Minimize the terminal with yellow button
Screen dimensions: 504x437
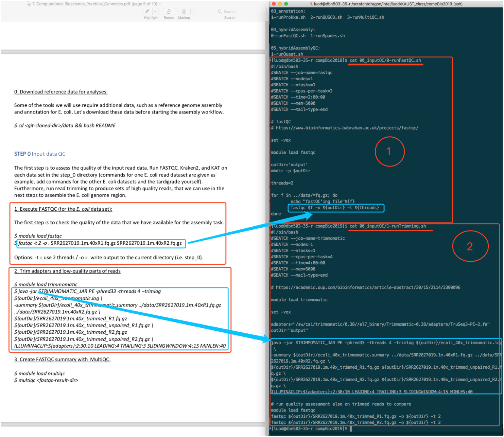(280, 4)
